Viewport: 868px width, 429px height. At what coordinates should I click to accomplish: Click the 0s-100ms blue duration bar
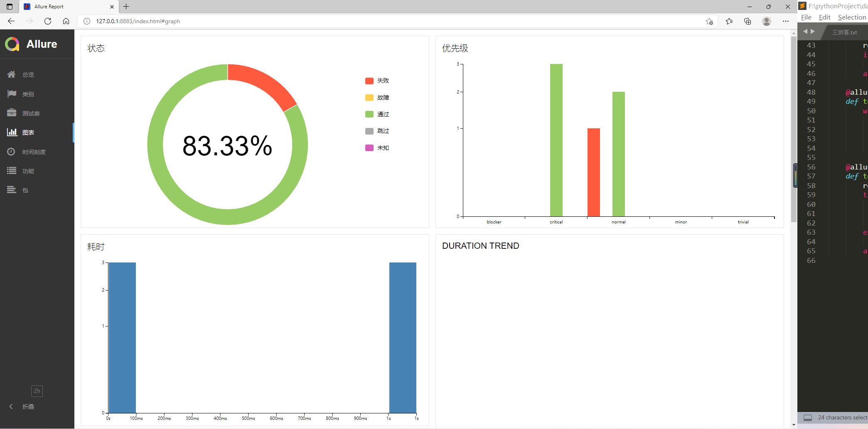[122, 338]
